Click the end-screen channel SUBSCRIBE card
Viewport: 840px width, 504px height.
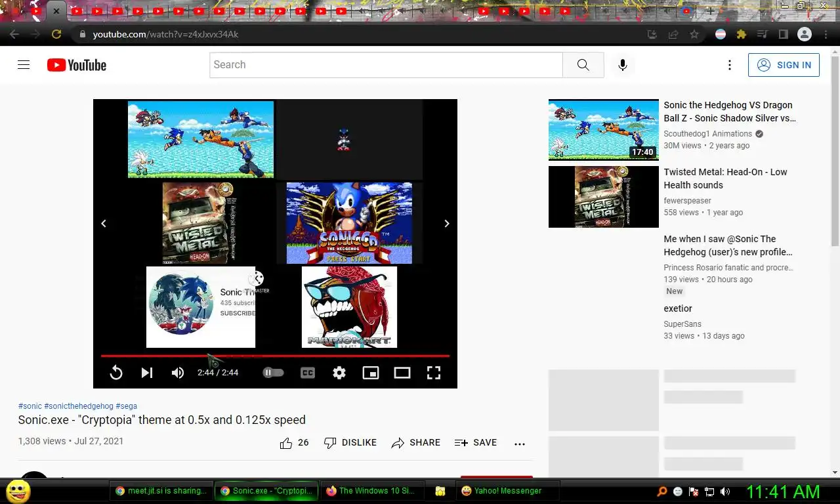point(201,306)
